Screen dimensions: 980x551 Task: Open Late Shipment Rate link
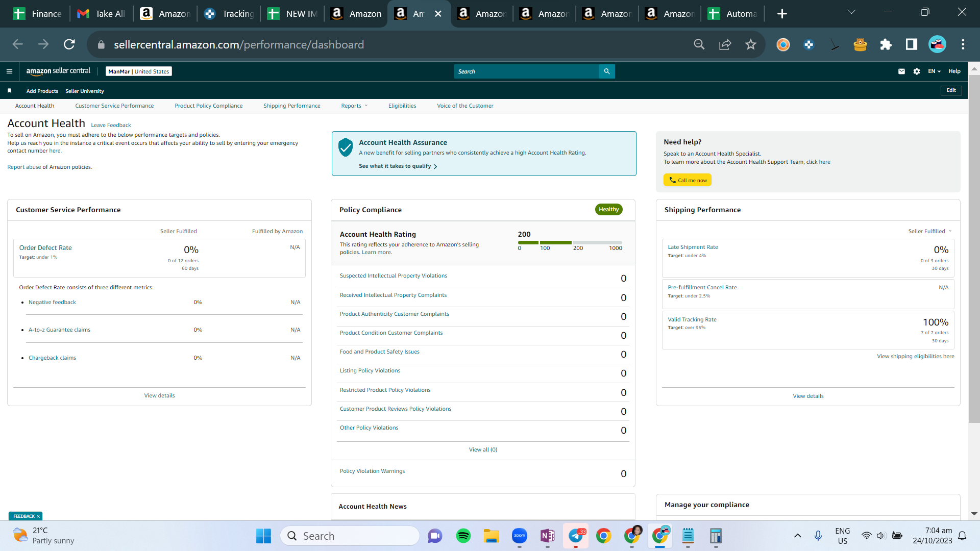(693, 247)
